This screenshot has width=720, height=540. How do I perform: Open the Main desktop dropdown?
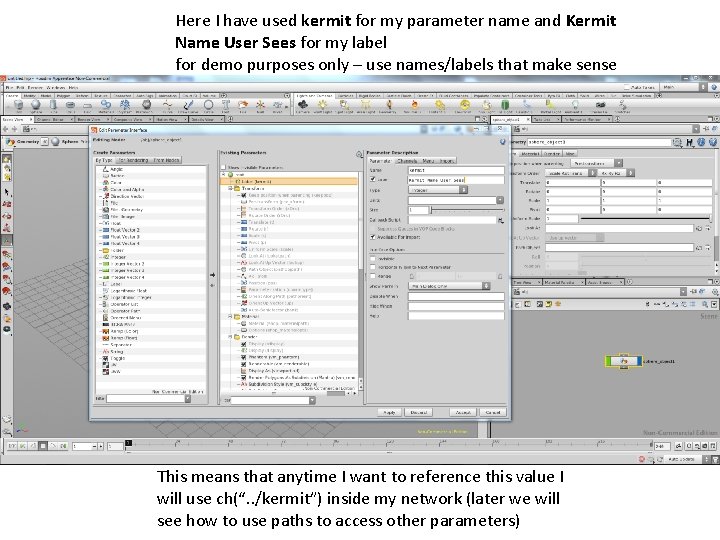(683, 87)
